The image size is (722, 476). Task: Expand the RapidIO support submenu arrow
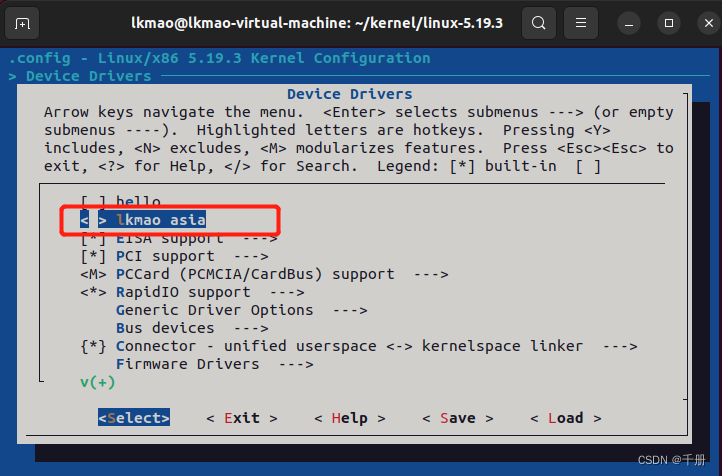[x=287, y=292]
